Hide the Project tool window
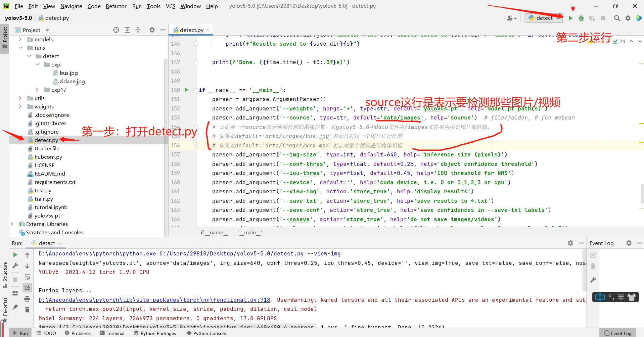The width and height of the screenshot is (644, 337). 163,30
